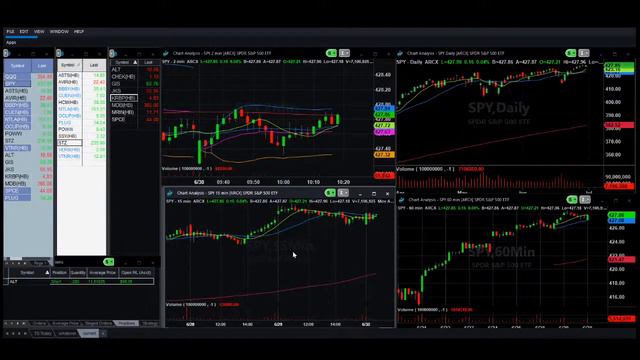Click the SPY Daily chart window icon
The image size is (640, 360).
coord(400,53)
